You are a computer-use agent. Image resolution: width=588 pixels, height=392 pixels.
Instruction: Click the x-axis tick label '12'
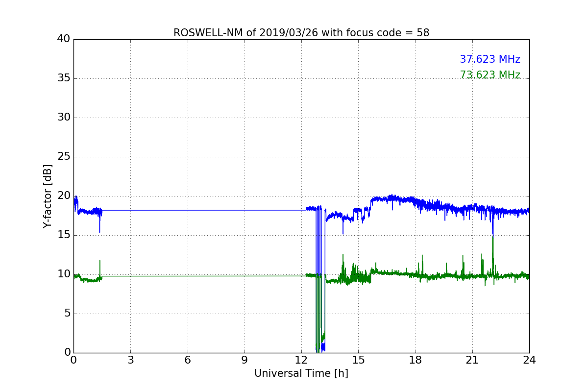(x=301, y=360)
